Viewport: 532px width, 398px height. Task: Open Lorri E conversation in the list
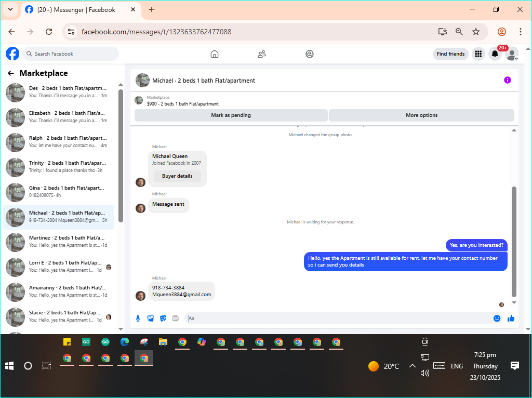59,267
